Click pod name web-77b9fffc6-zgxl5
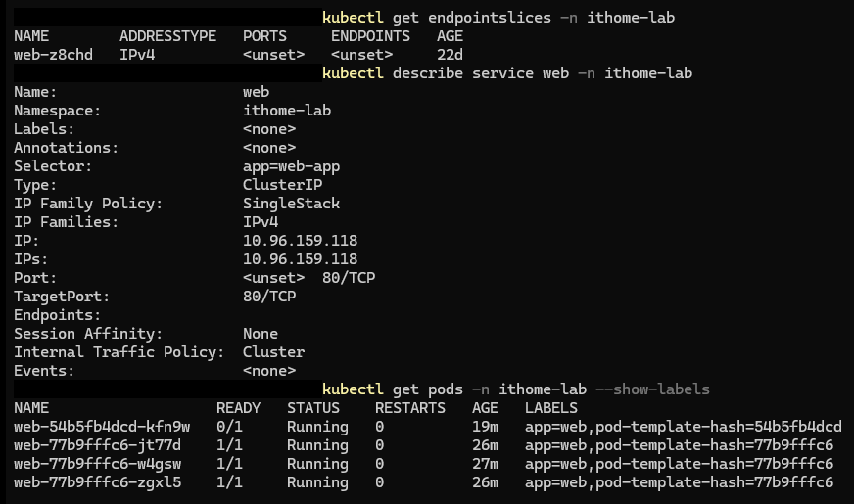The image size is (854, 504). (x=98, y=482)
